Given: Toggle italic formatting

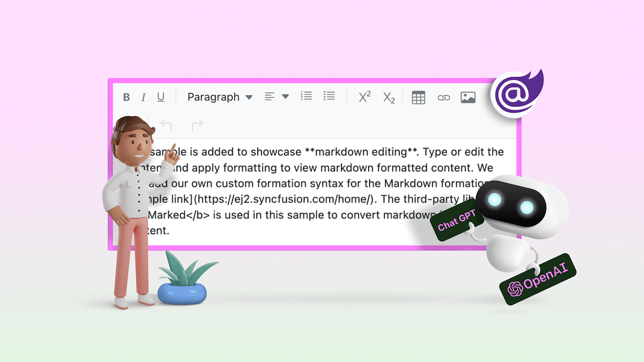Looking at the screenshot, I should 143,97.
